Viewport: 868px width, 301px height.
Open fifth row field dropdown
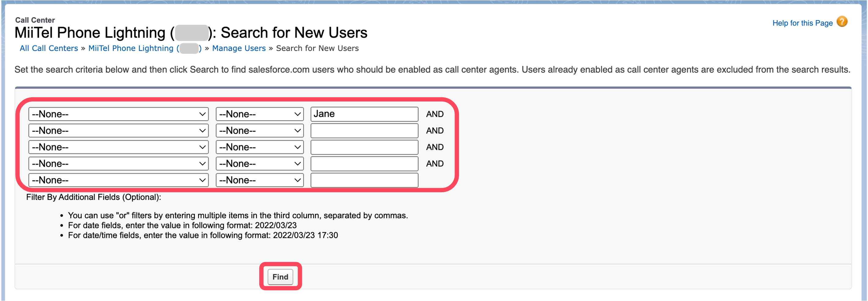(x=119, y=180)
